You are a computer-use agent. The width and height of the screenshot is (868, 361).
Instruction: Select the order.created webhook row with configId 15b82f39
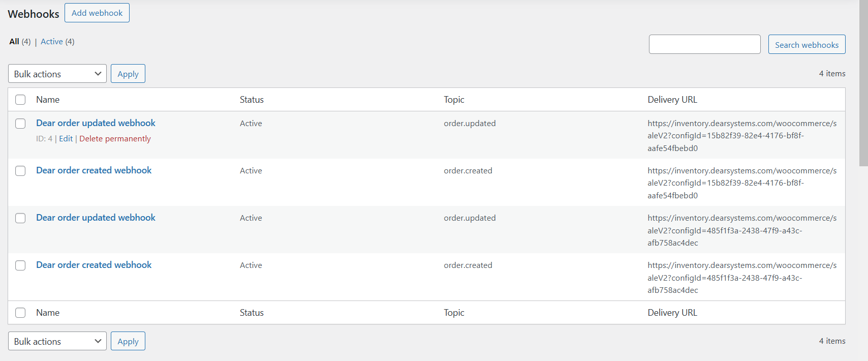pos(20,171)
